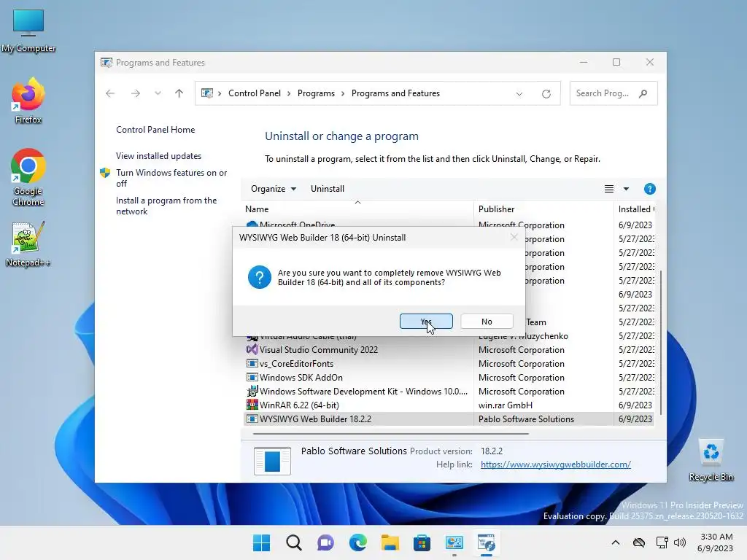Go forward using the navigation arrow
The image size is (747, 560).
(136, 93)
